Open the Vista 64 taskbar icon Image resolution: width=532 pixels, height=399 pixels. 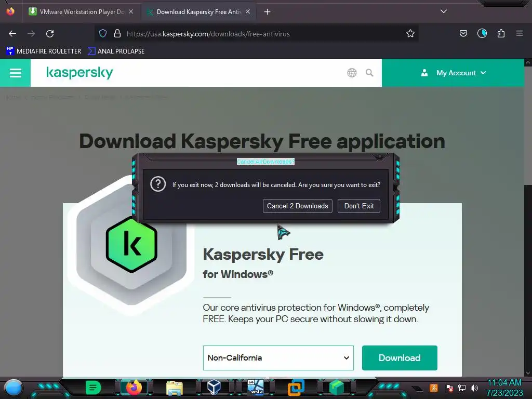[x=256, y=388]
